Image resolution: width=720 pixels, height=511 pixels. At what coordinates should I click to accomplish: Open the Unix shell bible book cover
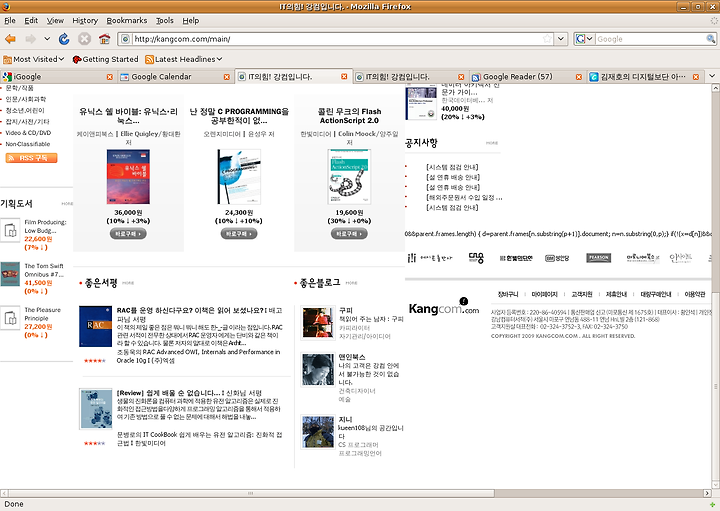[128, 176]
